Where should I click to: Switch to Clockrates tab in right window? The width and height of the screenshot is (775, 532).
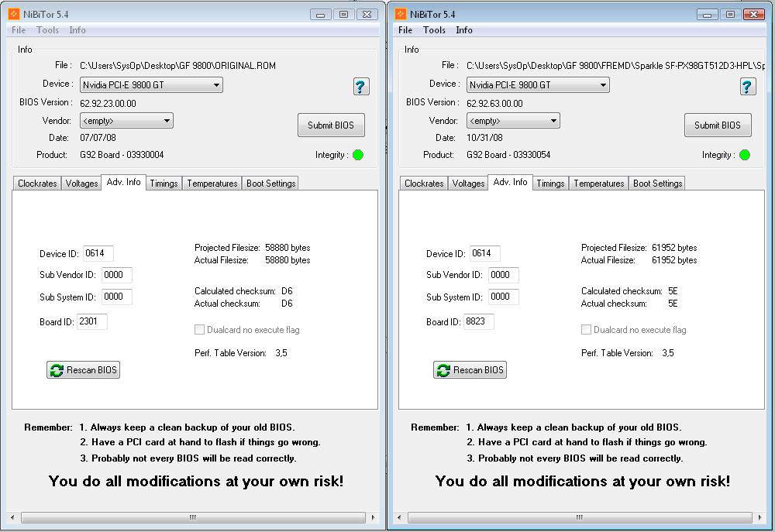424,184
